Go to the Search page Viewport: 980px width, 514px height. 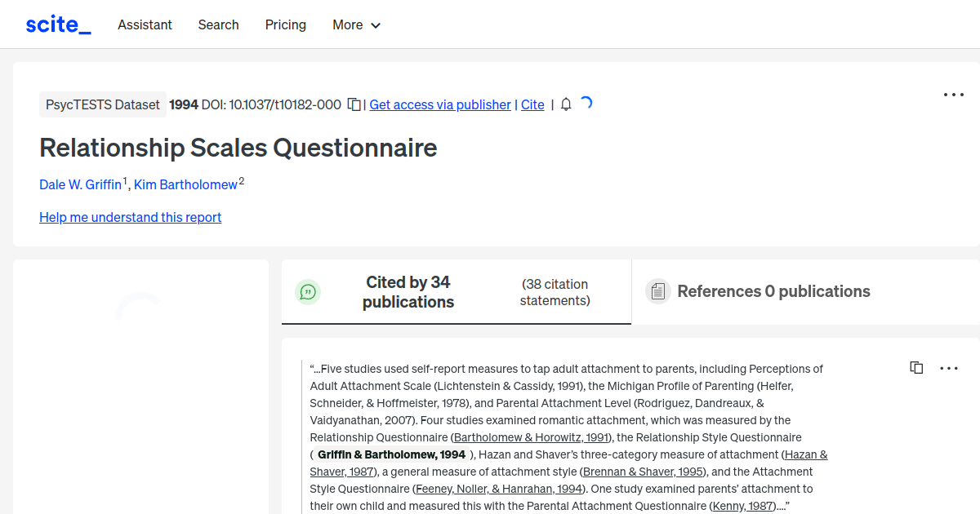click(x=218, y=24)
